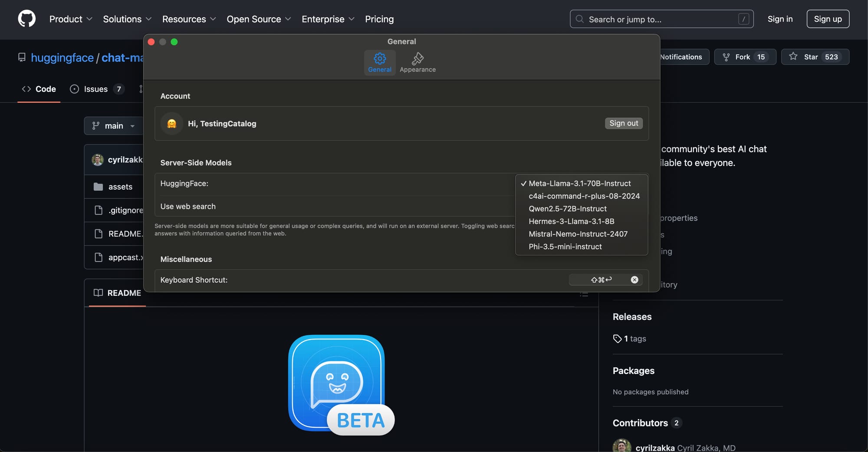Expand the Resources menu
The height and width of the screenshot is (452, 868).
coord(189,19)
